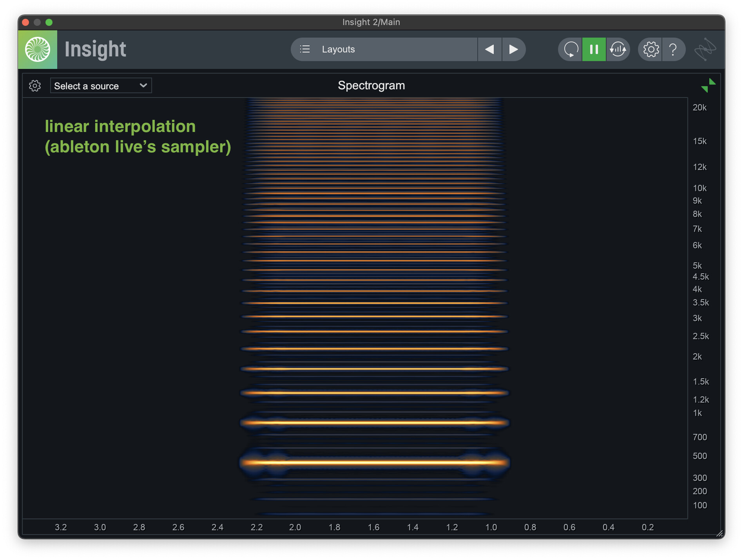Pause the meters with green button
The width and height of the screenshot is (743, 560).
click(594, 49)
